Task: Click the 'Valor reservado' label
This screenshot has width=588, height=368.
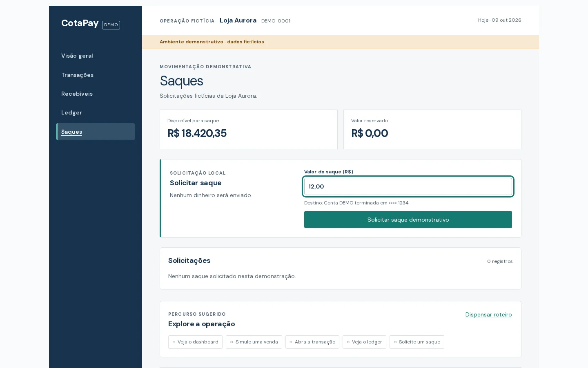Action: 370,121
